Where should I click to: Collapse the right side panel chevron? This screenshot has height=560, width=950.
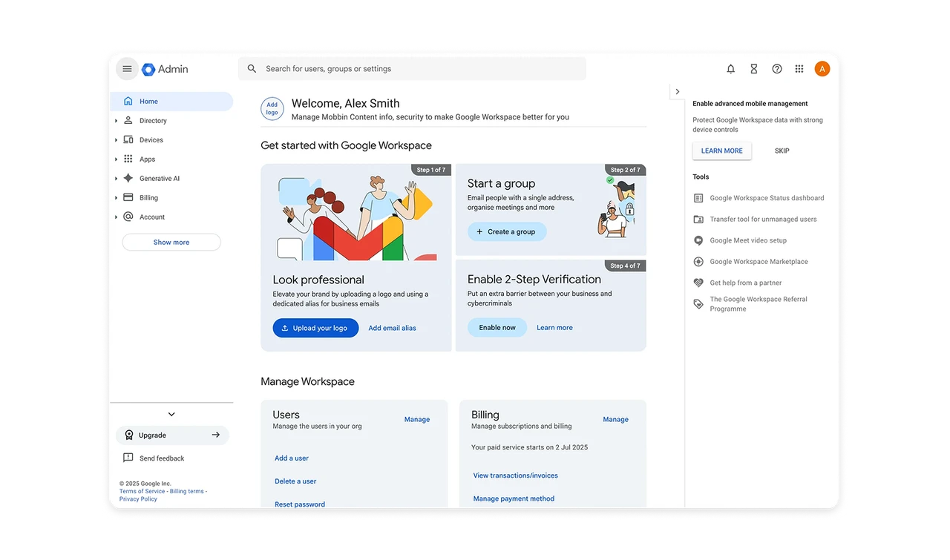tap(677, 92)
